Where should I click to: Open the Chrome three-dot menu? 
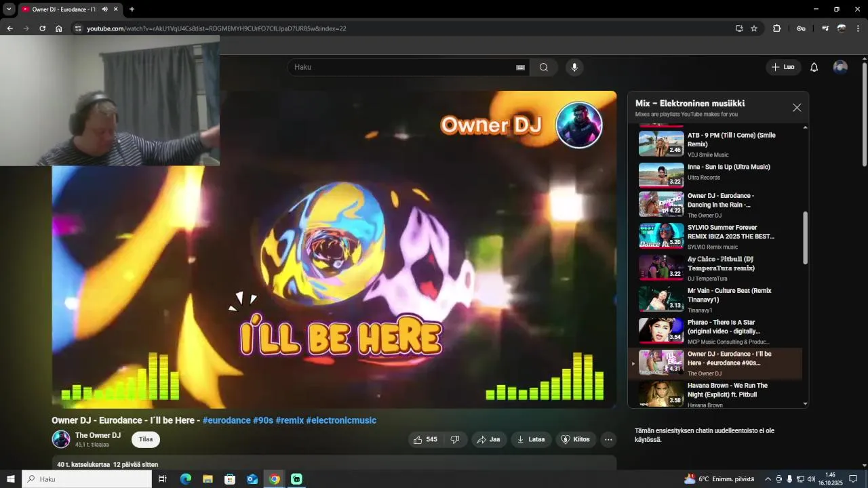(x=859, y=28)
